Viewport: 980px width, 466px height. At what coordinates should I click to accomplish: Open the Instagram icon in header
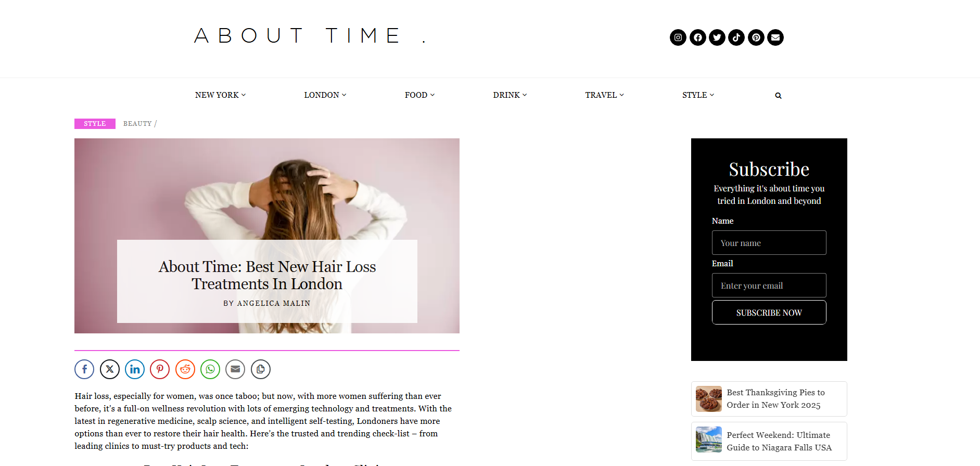tap(678, 37)
